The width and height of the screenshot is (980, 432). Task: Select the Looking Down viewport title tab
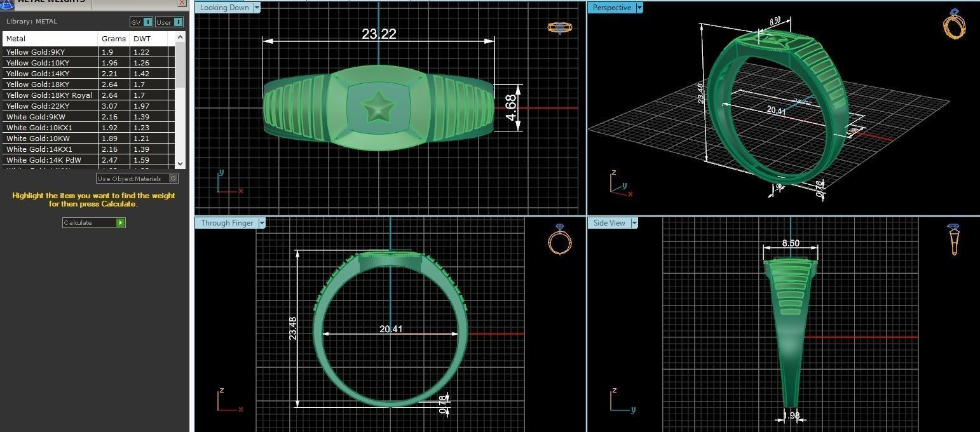click(224, 8)
